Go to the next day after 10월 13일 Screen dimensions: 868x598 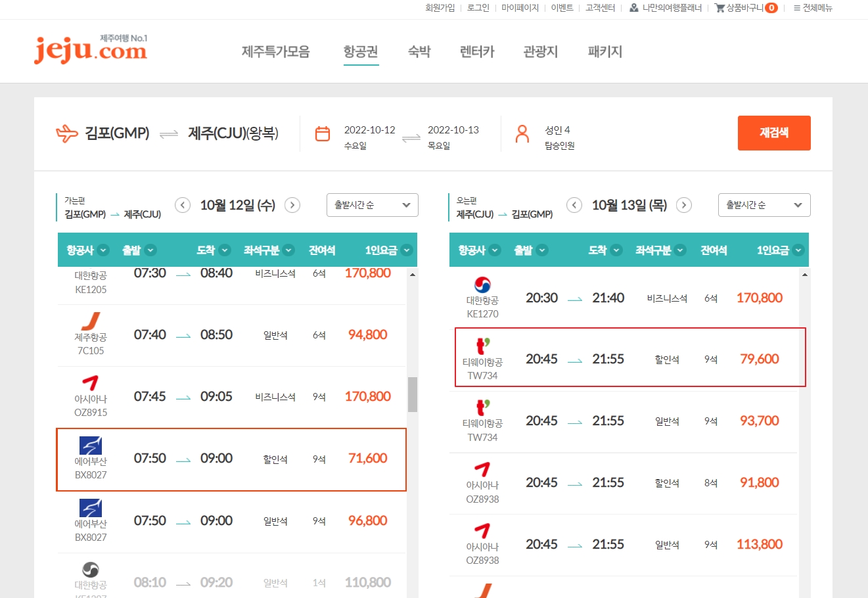[x=684, y=205]
